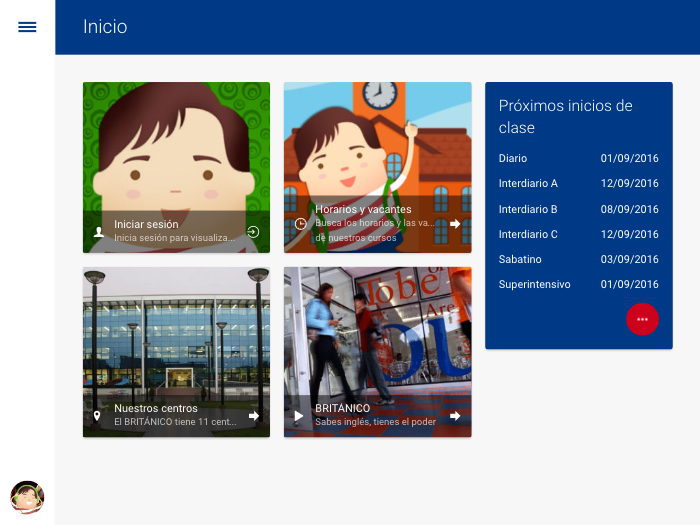Click the date 03/09/2016
Image resolution: width=700 pixels, height=525 pixels.
click(629, 259)
